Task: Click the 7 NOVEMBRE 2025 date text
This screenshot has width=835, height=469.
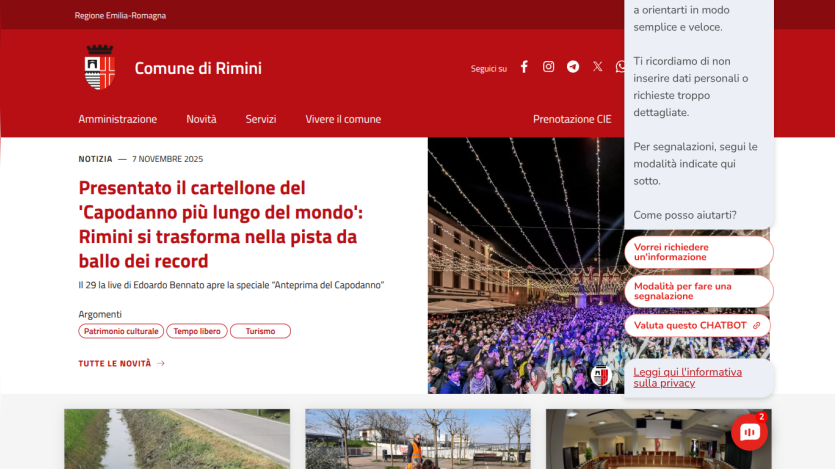Action: click(168, 159)
